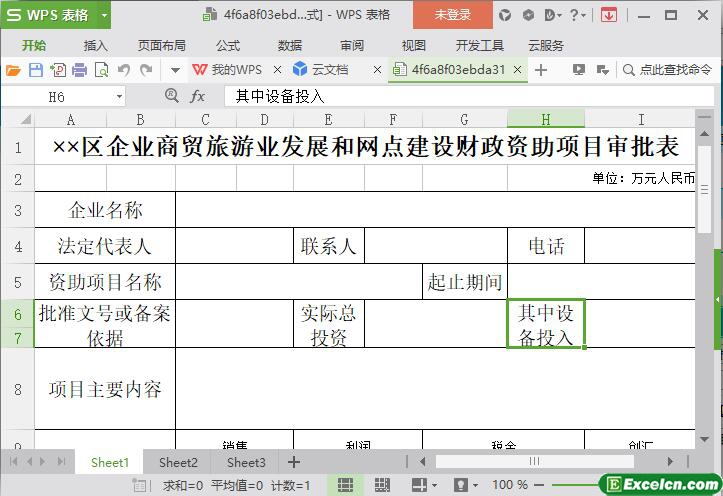
Task: Click the open folder icon in quick toolbar
Action: click(13, 70)
